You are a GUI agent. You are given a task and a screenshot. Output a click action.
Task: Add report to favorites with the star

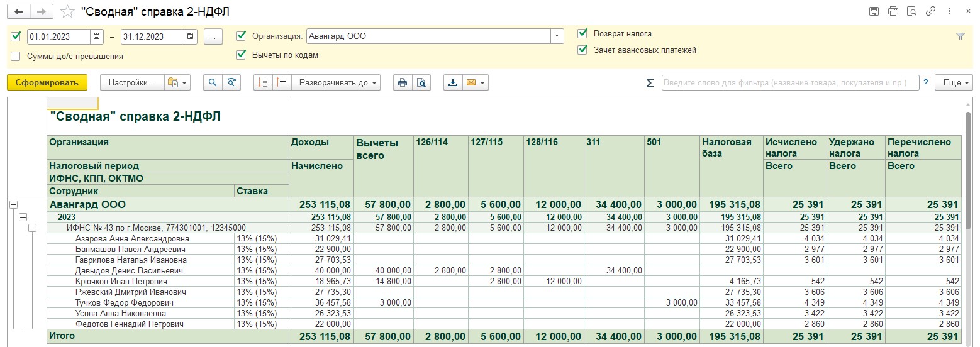point(67,12)
